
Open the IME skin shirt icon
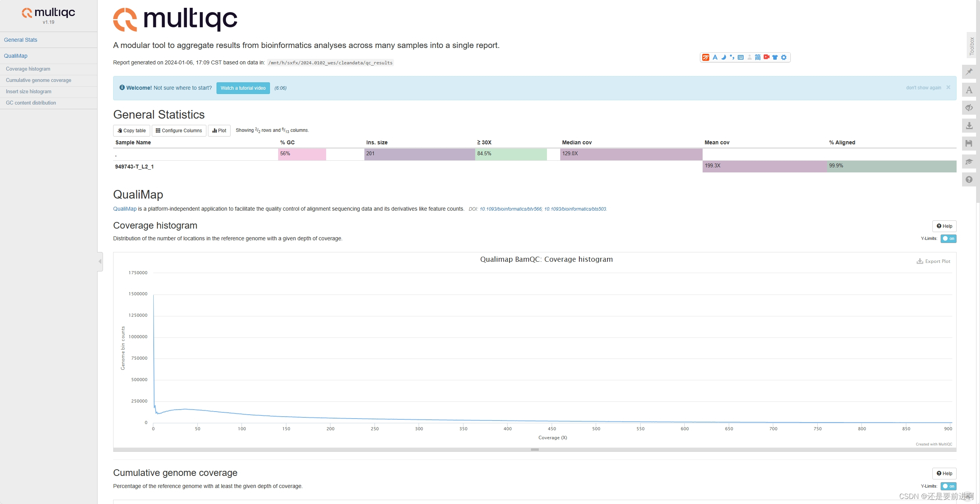click(775, 57)
